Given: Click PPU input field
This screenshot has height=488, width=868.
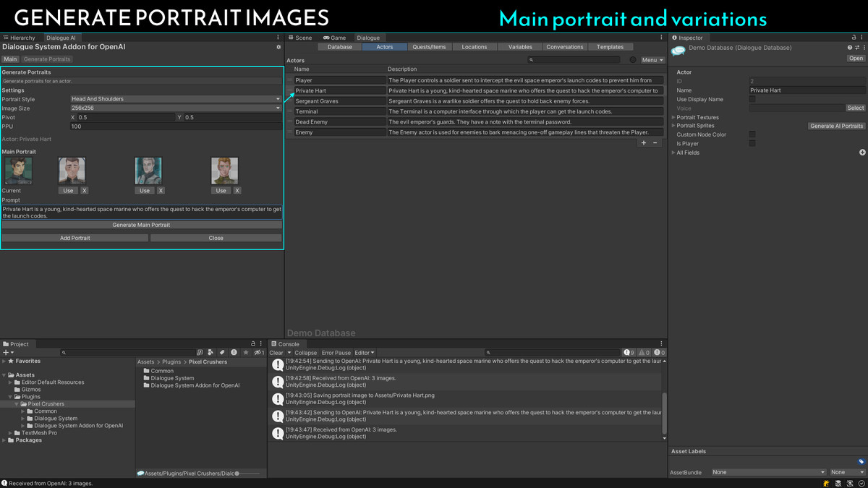Looking at the screenshot, I should pyautogui.click(x=176, y=126).
